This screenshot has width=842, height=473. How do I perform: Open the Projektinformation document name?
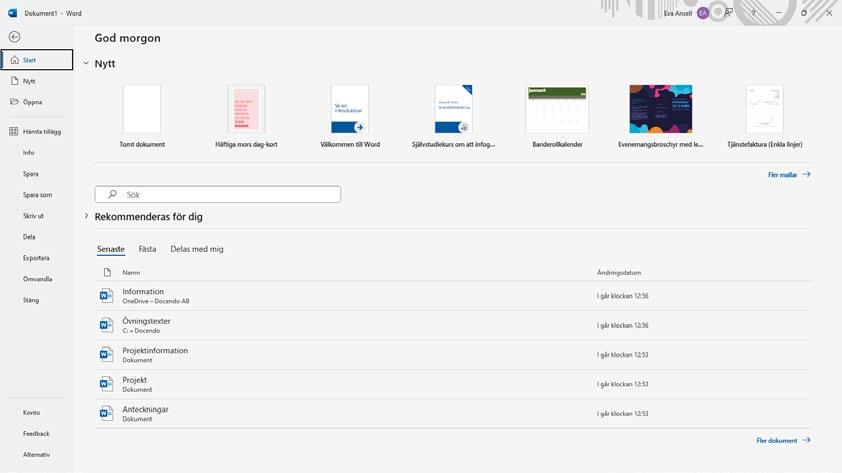click(155, 351)
